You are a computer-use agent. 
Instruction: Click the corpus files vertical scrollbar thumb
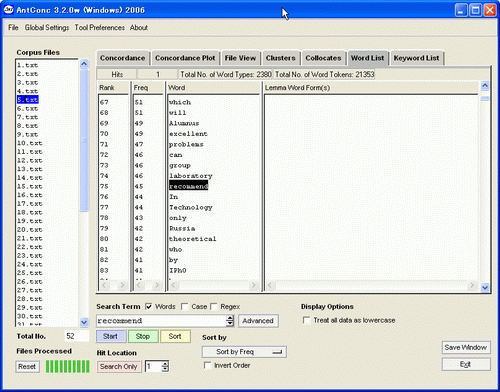84,140
